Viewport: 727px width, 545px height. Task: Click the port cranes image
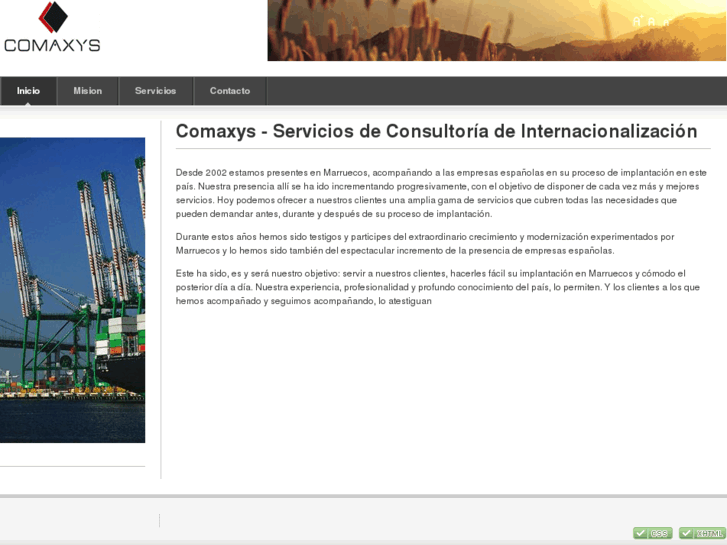72,290
